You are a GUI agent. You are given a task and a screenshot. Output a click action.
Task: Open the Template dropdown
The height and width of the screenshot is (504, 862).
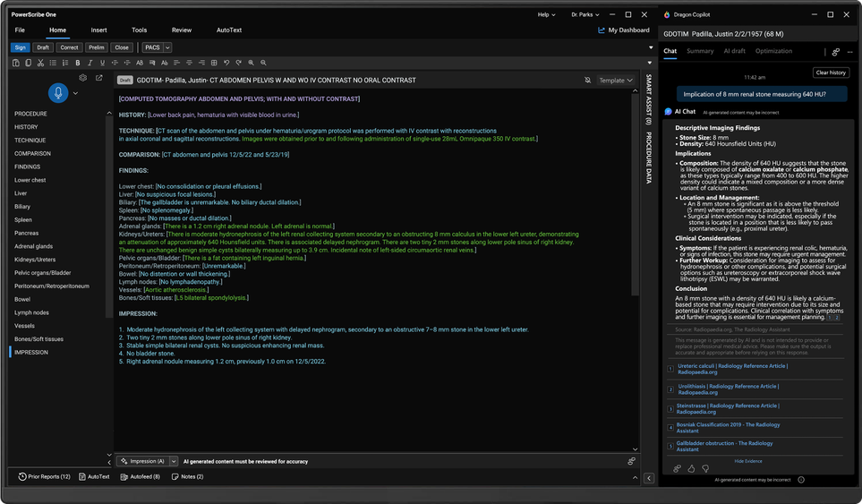[x=616, y=81]
